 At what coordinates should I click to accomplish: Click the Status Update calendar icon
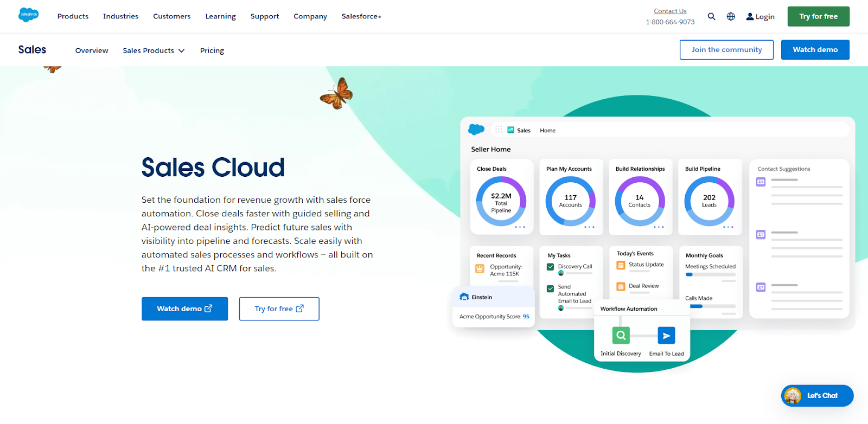pyautogui.click(x=621, y=265)
